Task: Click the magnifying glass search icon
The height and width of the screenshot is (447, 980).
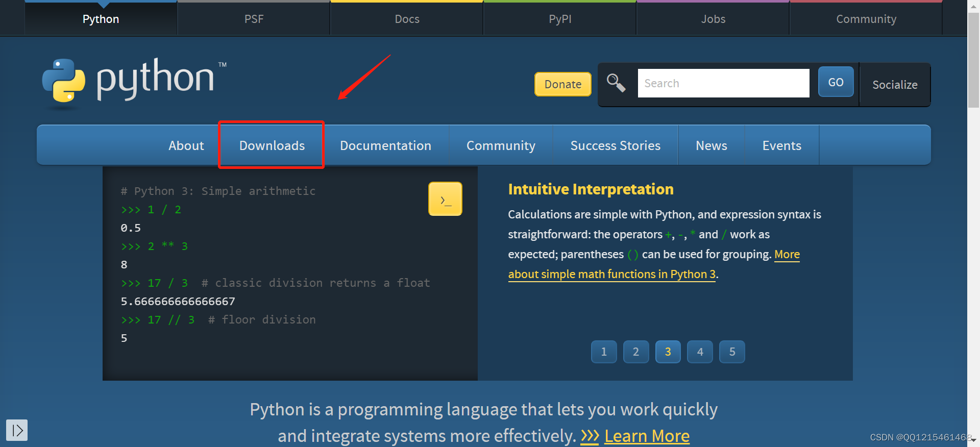Action: click(x=616, y=83)
